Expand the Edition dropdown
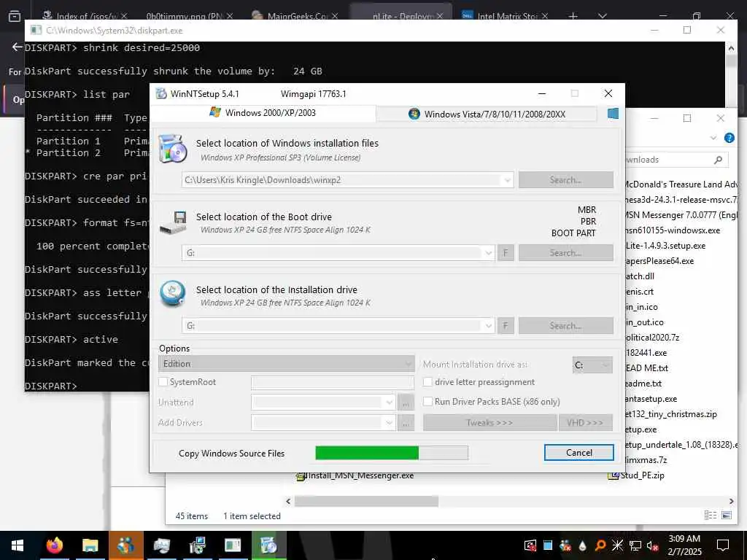 (286, 364)
